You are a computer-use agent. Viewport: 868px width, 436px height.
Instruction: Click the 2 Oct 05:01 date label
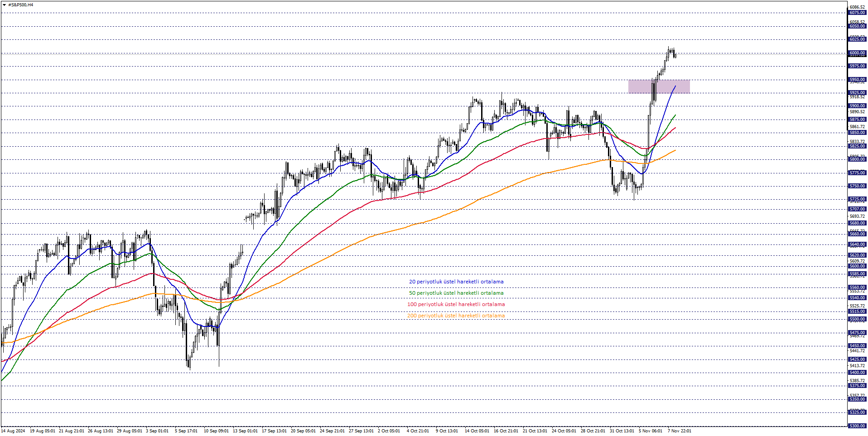click(389, 431)
